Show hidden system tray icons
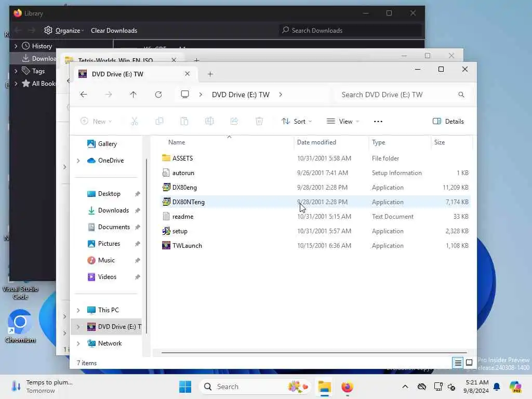 click(405, 387)
